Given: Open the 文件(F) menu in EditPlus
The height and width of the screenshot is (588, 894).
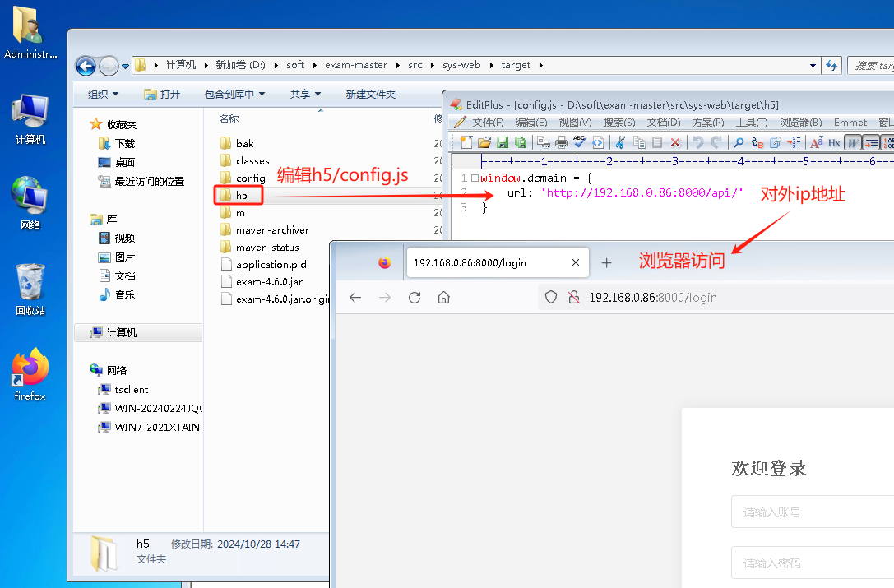Looking at the screenshot, I should pos(487,123).
